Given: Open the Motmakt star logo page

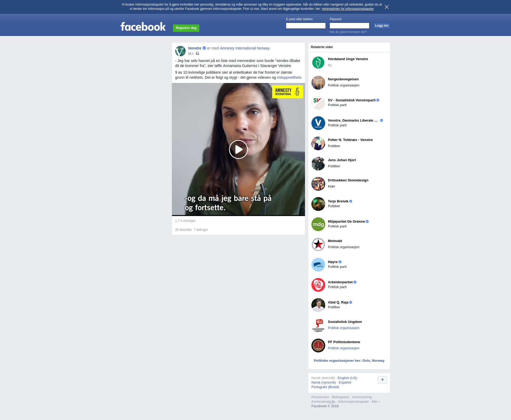Looking at the screenshot, I should coord(318,244).
